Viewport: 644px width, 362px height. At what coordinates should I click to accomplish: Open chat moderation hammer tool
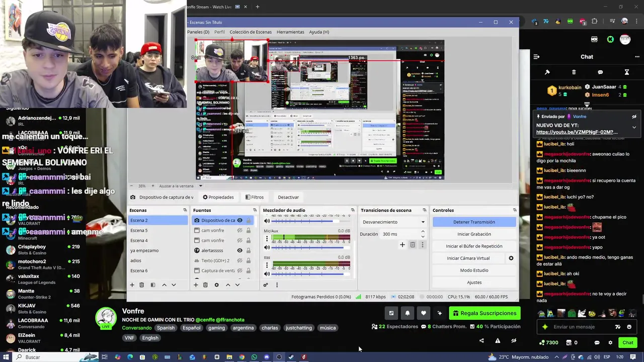547,72
